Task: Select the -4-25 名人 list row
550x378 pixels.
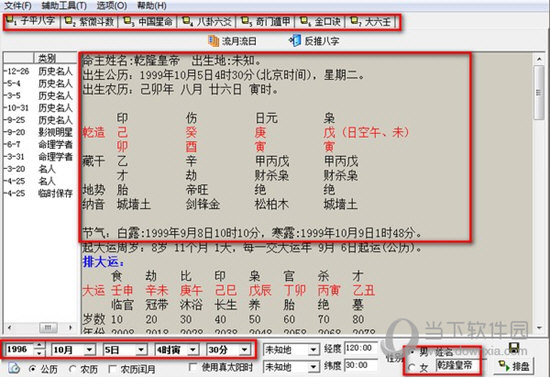Action: pyautogui.click(x=40, y=181)
